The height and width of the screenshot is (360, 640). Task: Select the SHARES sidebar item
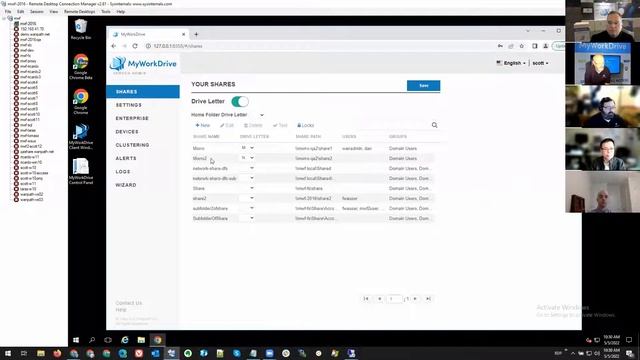coord(143,92)
